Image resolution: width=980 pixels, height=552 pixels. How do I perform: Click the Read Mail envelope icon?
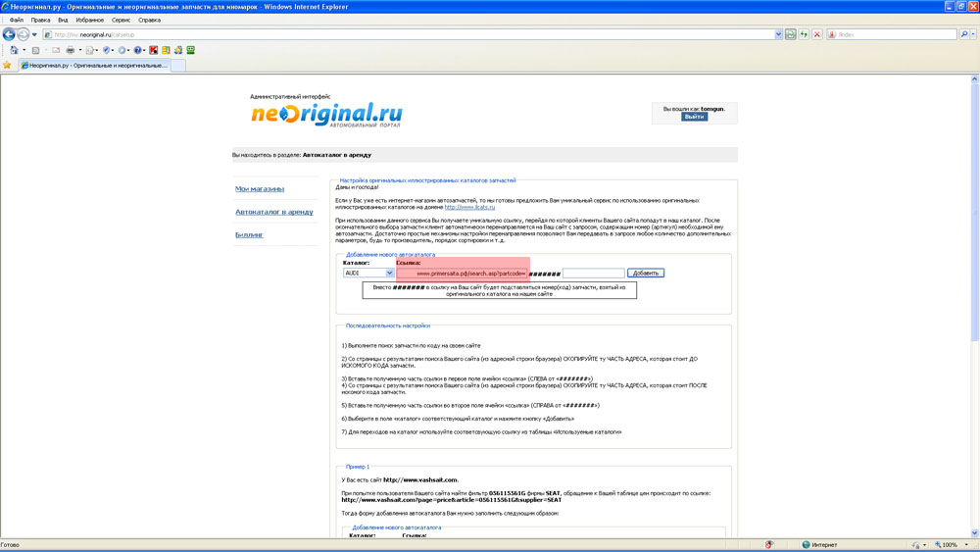click(x=56, y=50)
